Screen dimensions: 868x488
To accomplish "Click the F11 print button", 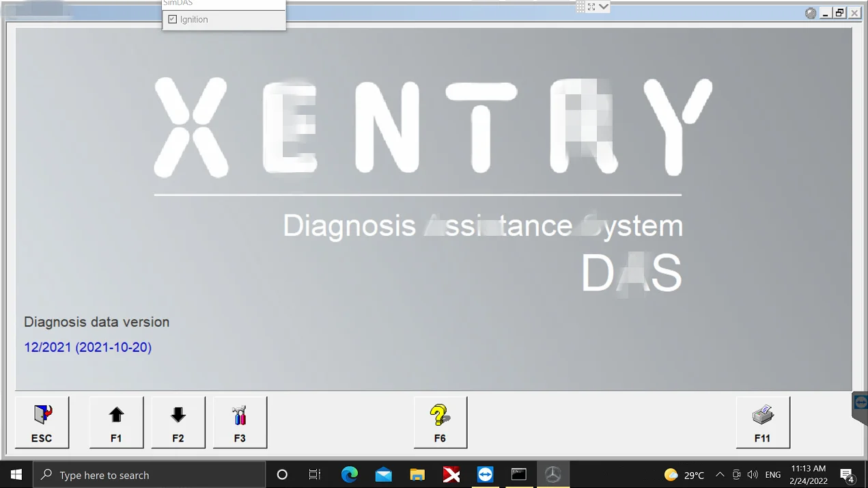I will (763, 422).
